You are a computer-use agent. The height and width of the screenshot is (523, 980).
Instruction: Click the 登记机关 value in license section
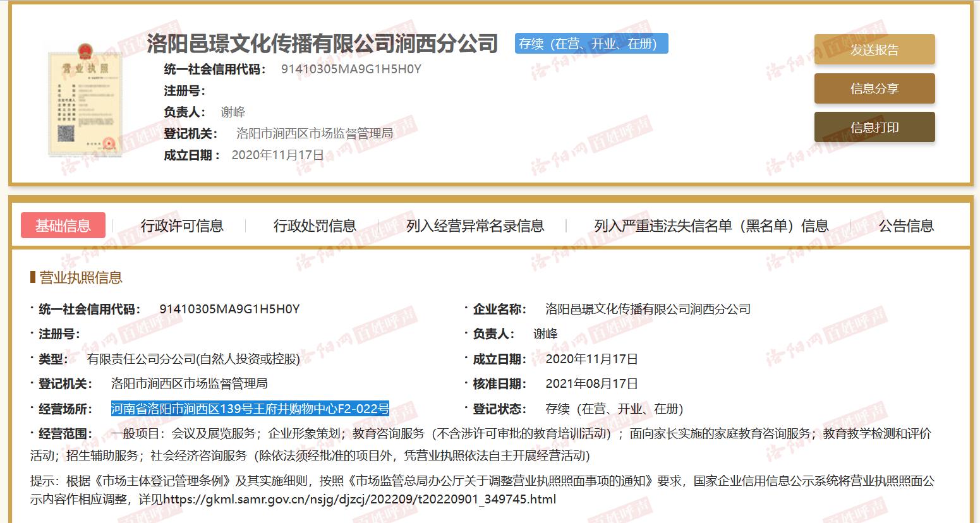coord(189,383)
